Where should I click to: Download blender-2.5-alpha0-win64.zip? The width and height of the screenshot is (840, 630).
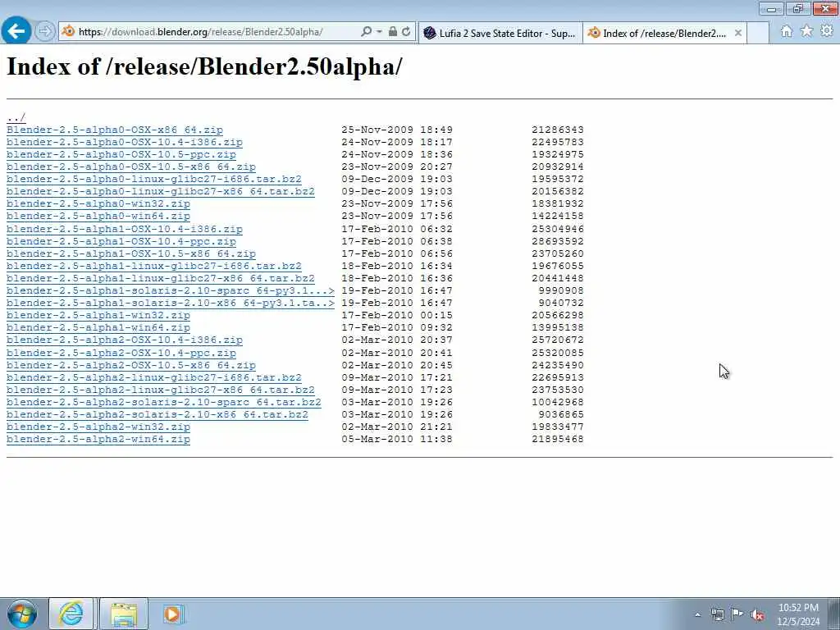tap(98, 216)
